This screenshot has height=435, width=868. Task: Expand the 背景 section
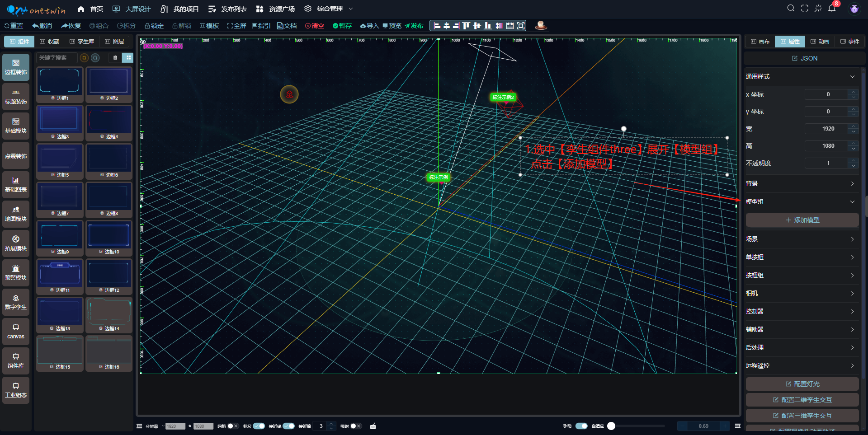click(799, 183)
